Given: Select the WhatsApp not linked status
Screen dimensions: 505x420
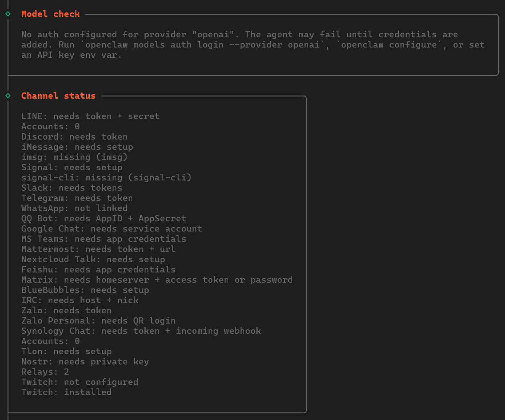Looking at the screenshot, I should [x=75, y=208].
